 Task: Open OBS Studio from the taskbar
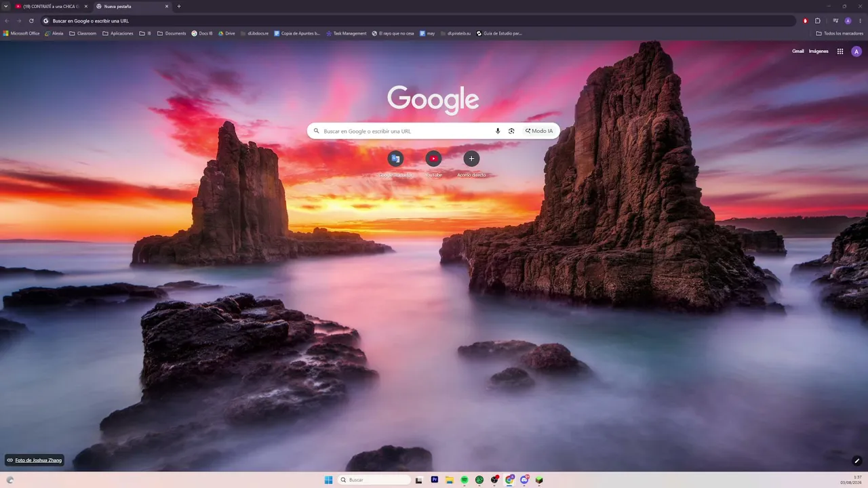pyautogui.click(x=494, y=480)
